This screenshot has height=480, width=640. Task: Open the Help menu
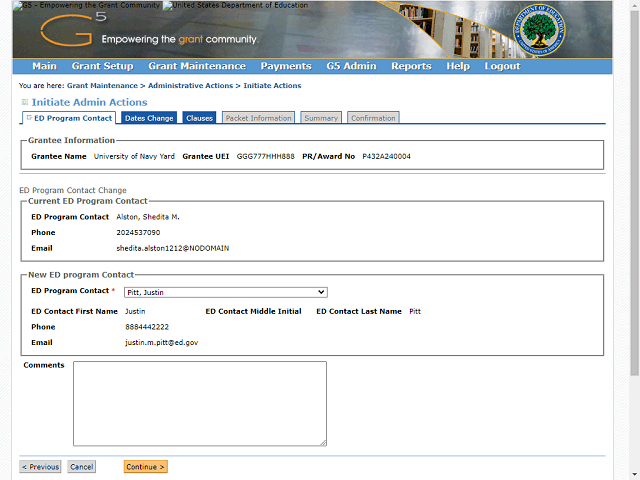point(458,66)
